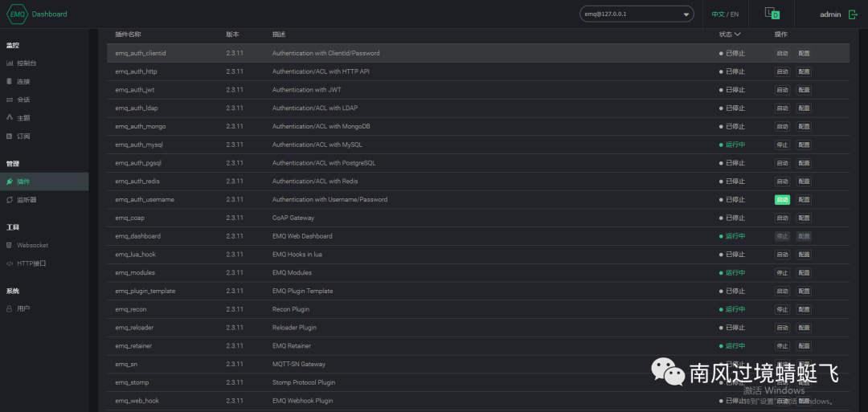The height and width of the screenshot is (412, 868).
Task: Start the emq_lua_hook plugin
Action: 782,255
